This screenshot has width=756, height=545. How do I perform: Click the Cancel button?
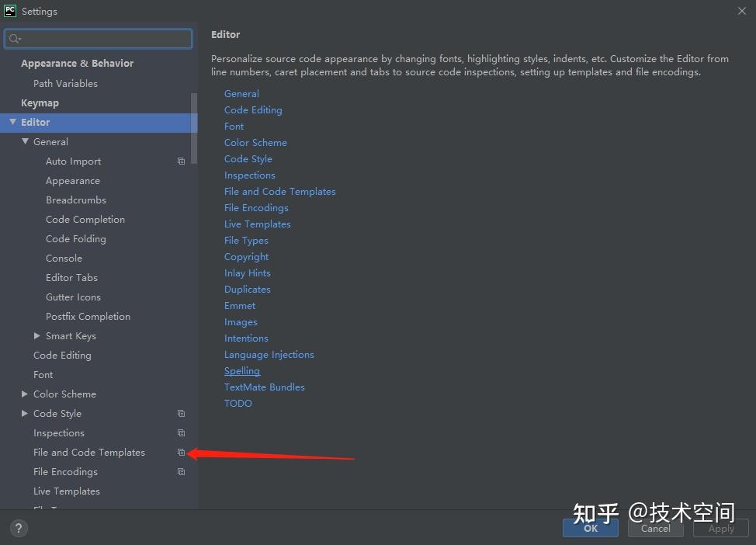pos(656,528)
